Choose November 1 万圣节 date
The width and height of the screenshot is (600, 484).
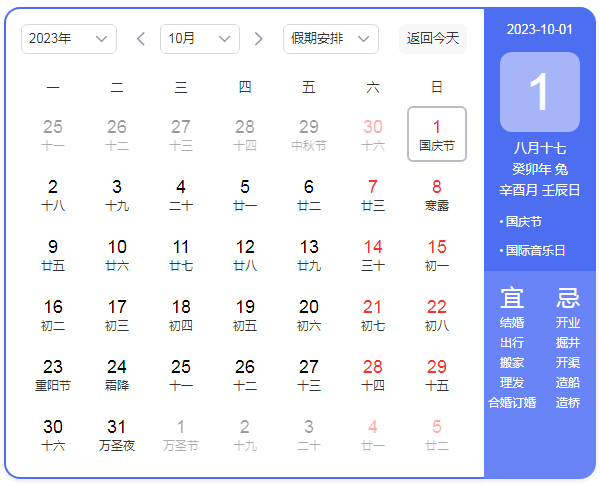tap(181, 435)
